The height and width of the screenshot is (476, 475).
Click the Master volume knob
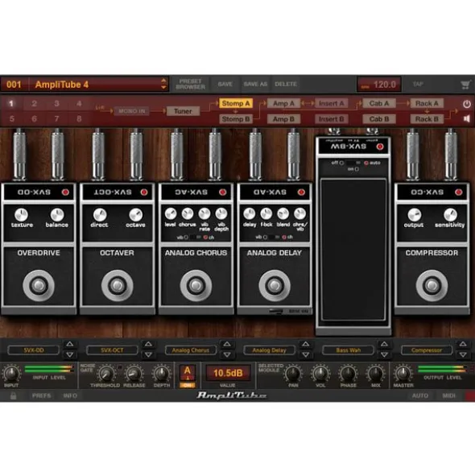(x=403, y=374)
